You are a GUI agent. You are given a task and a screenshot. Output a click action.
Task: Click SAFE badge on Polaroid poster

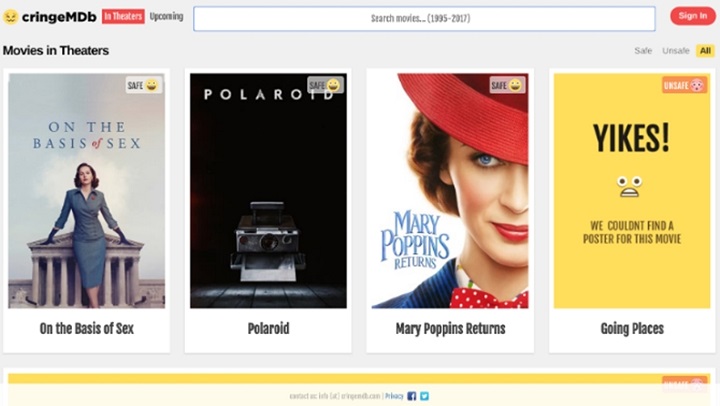[325, 86]
